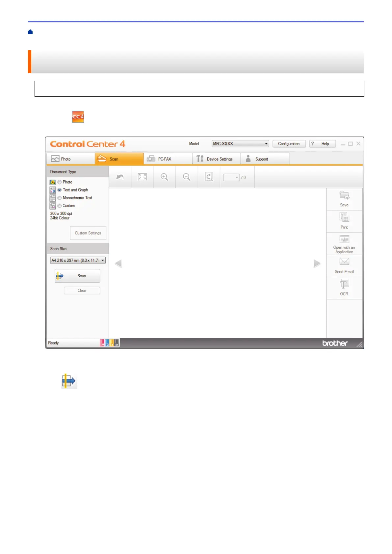The image size is (392, 554).
Task: Open the page number dropdown
Action: 231,177
